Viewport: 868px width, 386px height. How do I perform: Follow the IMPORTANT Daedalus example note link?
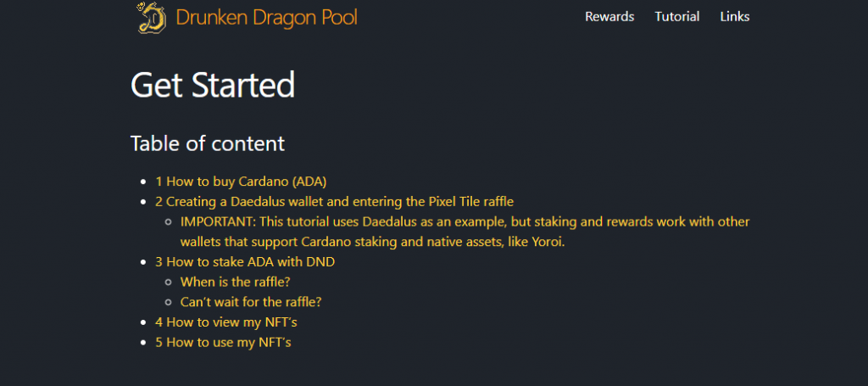click(x=465, y=232)
